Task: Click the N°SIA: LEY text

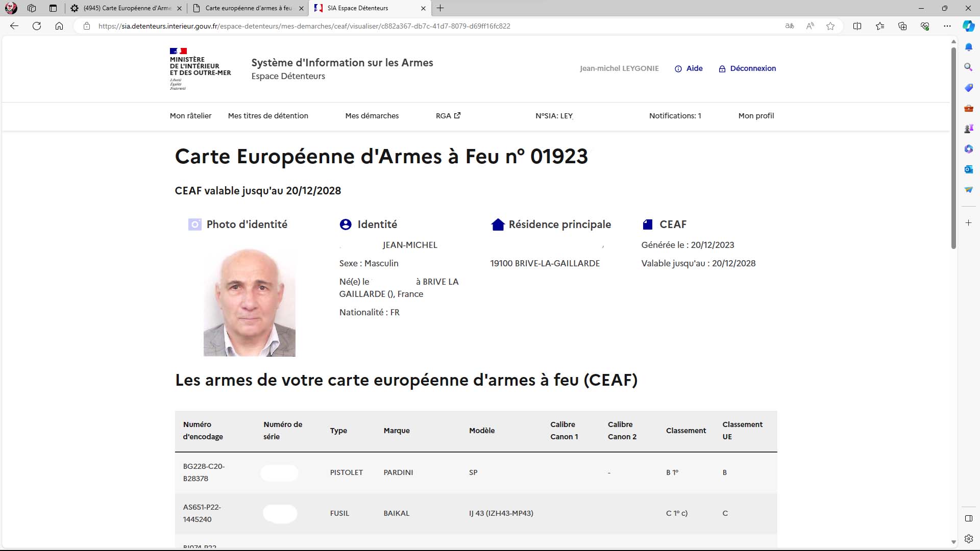Action: 554,116
